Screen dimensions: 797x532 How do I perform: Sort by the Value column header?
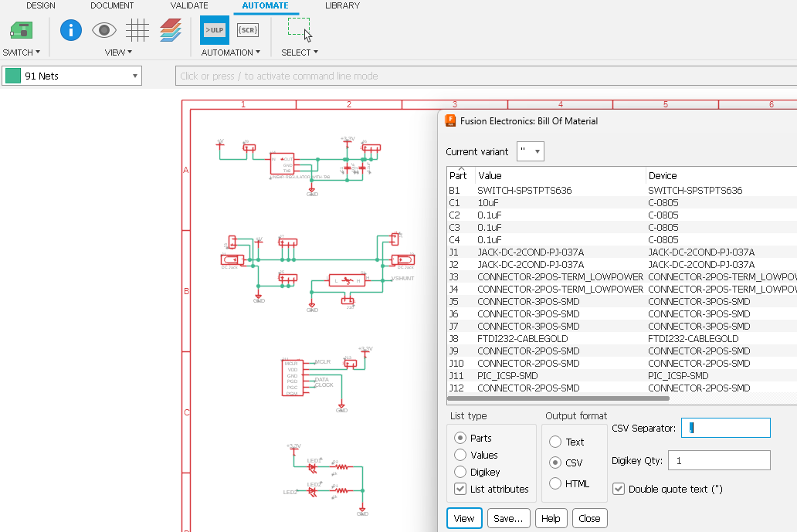[560, 175]
